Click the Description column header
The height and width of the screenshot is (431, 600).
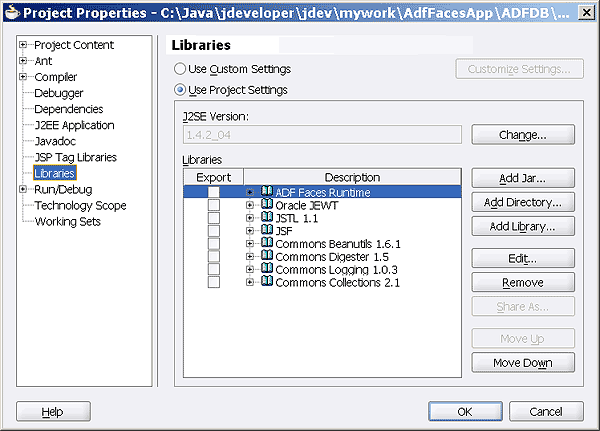pos(352,177)
